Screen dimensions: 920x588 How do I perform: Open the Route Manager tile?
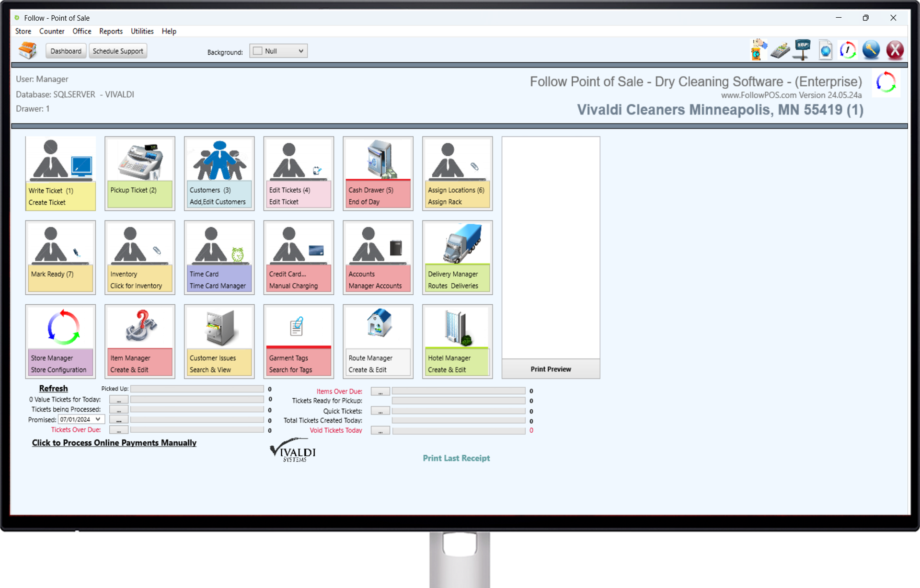click(378, 341)
